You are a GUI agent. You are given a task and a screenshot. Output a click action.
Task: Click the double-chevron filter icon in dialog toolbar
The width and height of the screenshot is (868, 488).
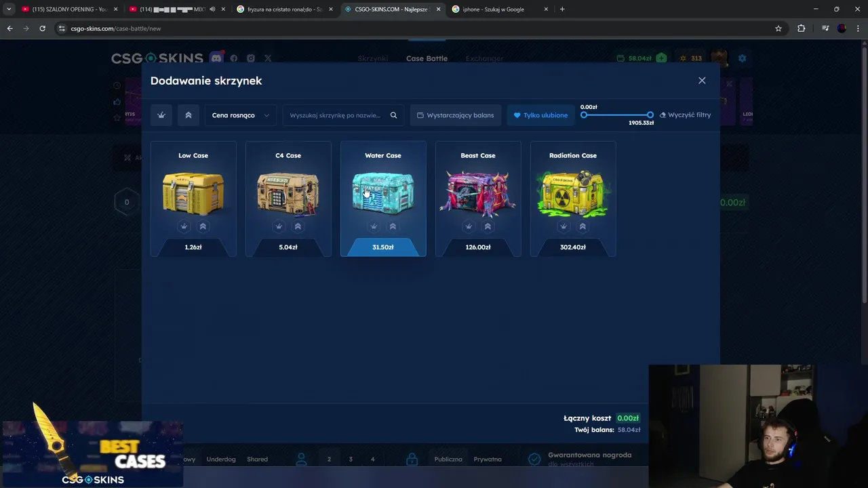point(189,115)
